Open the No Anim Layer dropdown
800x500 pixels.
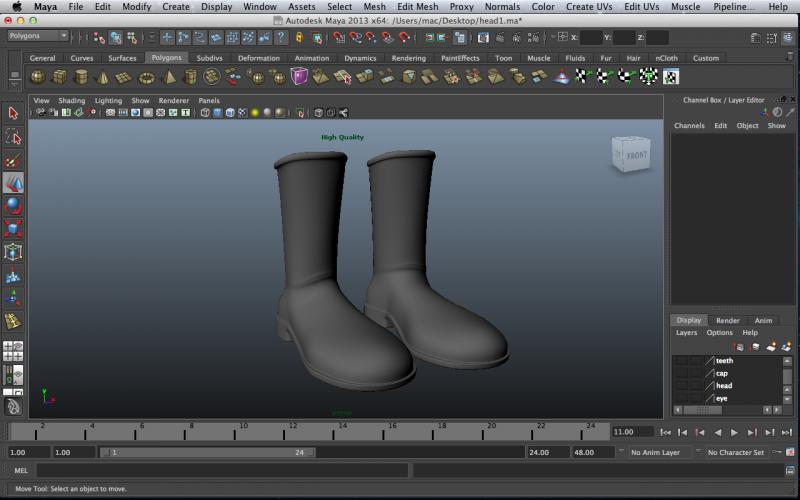click(660, 452)
